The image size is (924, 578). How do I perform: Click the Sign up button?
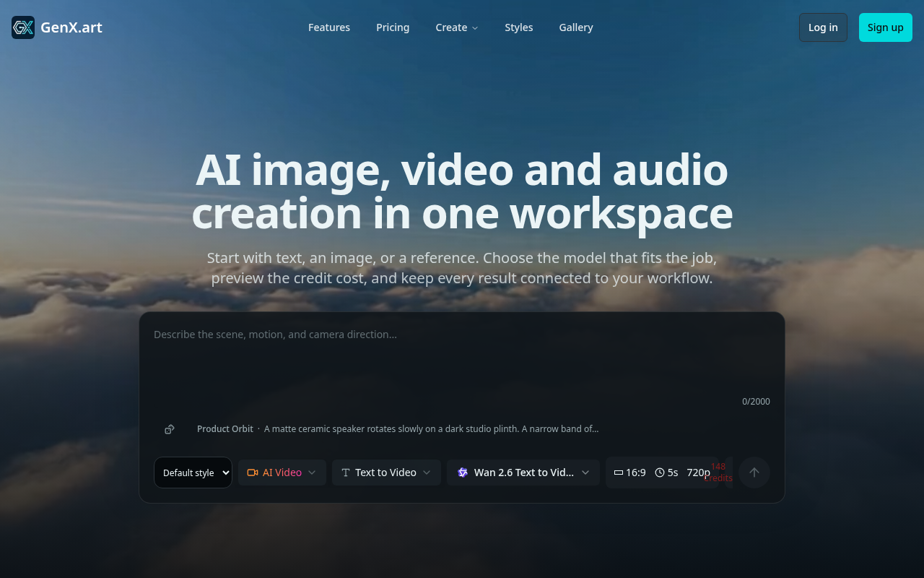click(886, 27)
